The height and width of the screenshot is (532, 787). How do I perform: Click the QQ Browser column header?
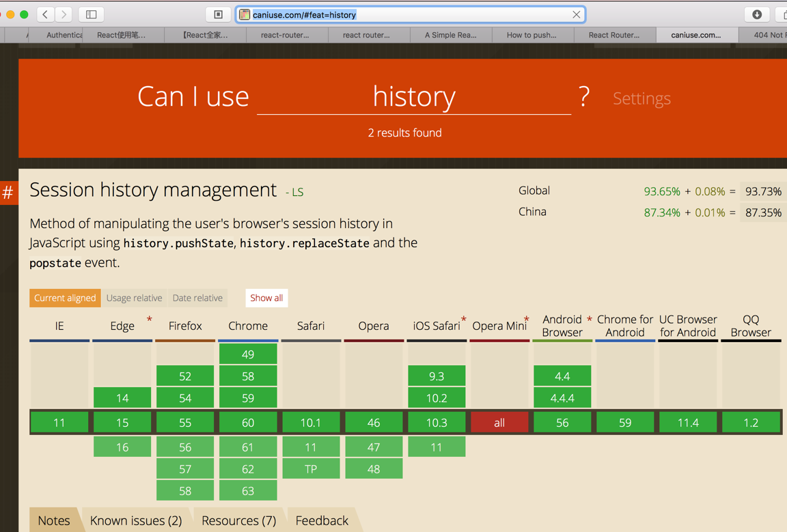click(x=751, y=326)
